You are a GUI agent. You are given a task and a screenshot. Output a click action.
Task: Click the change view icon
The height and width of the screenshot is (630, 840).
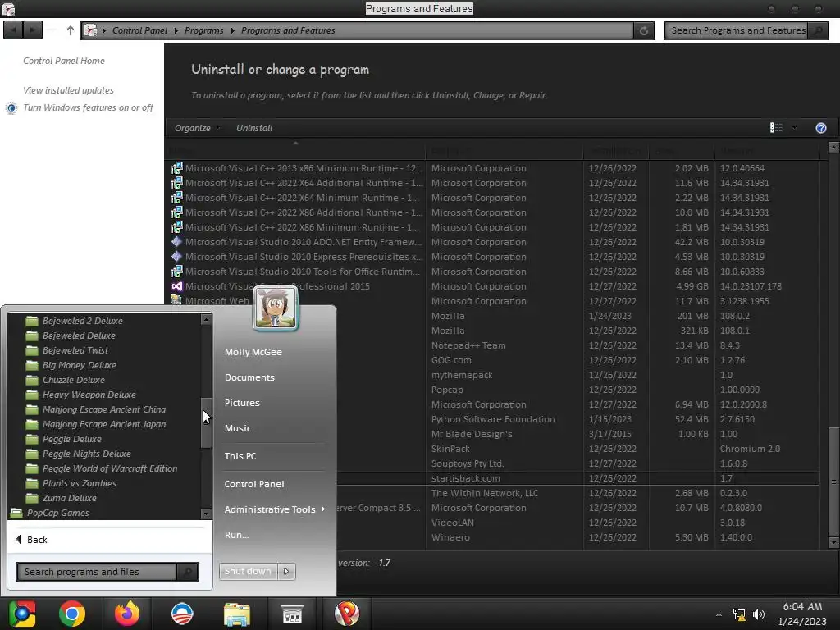pyautogui.click(x=776, y=127)
